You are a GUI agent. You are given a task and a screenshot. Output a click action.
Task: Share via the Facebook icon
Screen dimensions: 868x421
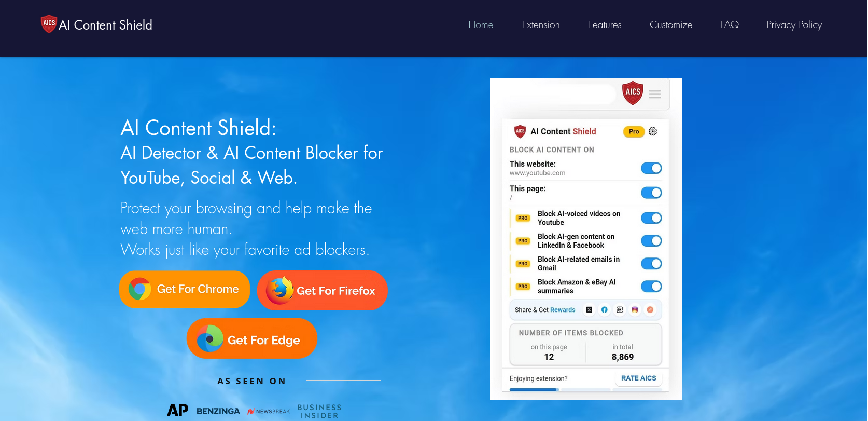[604, 310]
